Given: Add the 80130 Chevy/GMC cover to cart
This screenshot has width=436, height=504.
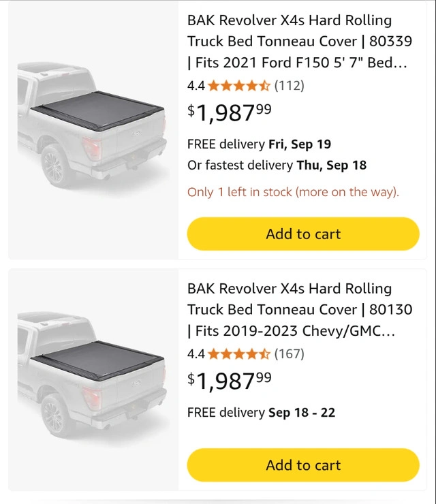Looking at the screenshot, I should pos(303,466).
